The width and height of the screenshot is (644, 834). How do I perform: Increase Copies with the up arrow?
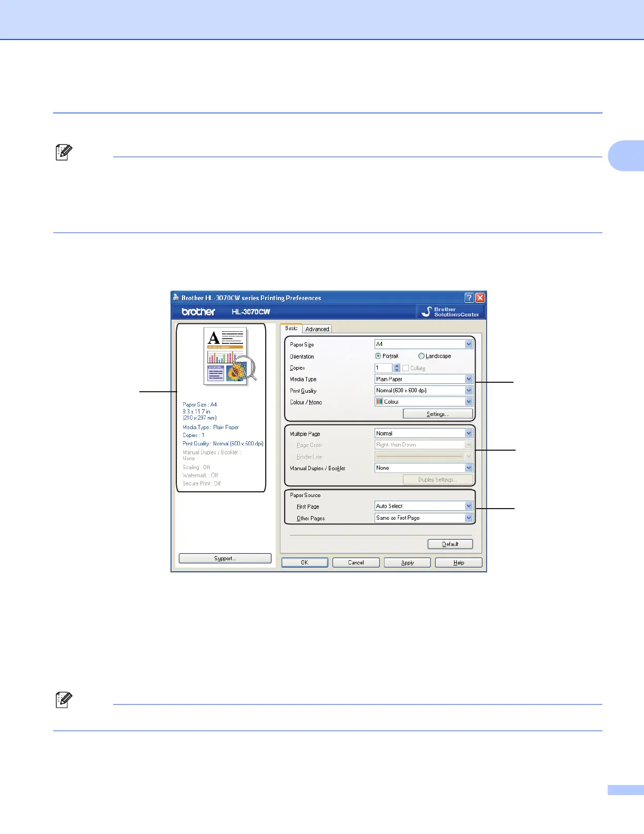[x=397, y=366]
